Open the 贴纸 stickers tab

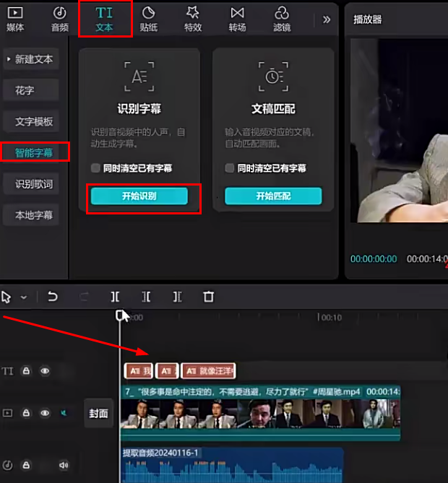pyautogui.click(x=149, y=19)
